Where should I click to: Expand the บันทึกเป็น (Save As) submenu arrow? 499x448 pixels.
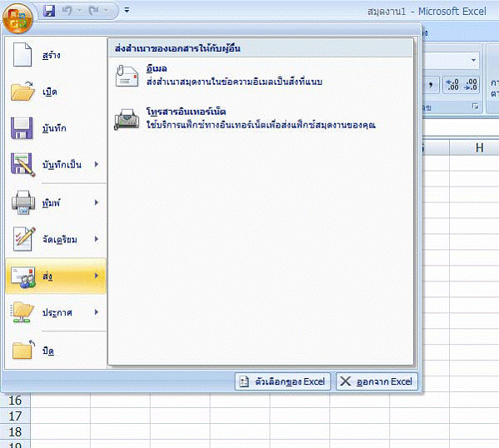point(97,164)
